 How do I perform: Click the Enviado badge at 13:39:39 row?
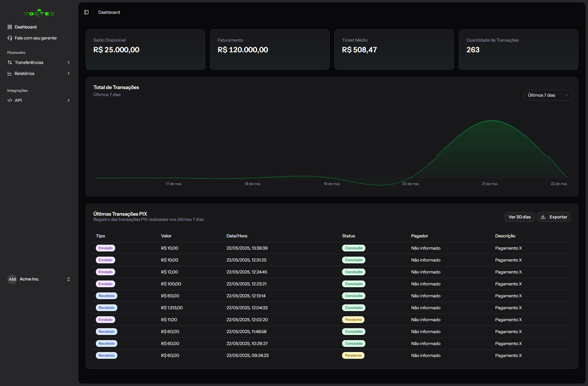click(x=105, y=248)
